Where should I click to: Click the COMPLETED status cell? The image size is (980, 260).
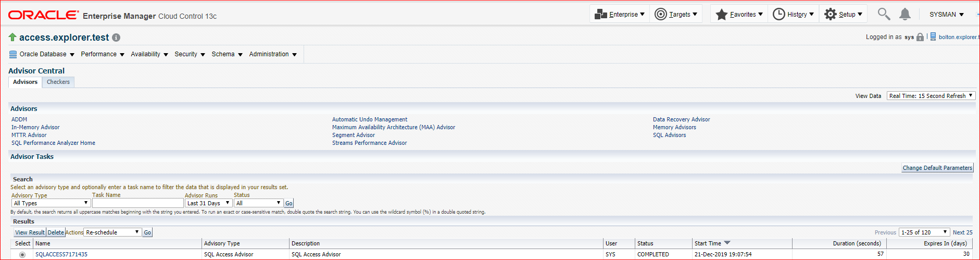[653, 254]
